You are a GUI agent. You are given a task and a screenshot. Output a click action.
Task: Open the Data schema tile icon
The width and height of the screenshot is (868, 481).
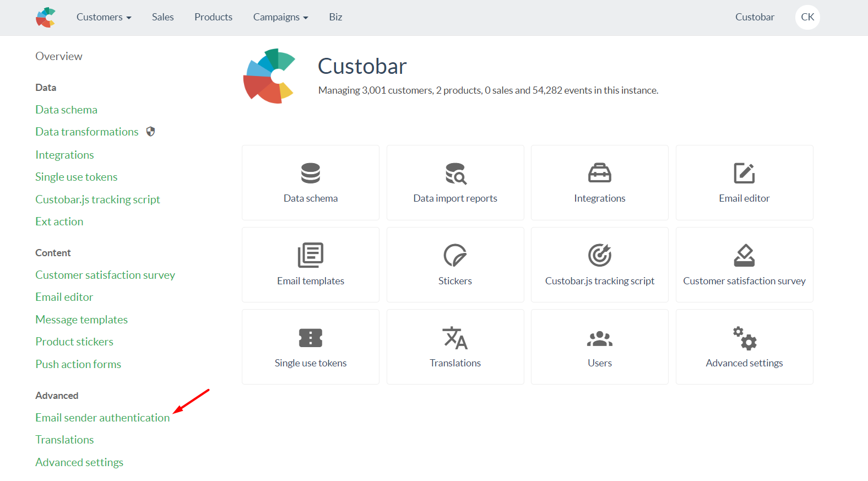pos(311,173)
